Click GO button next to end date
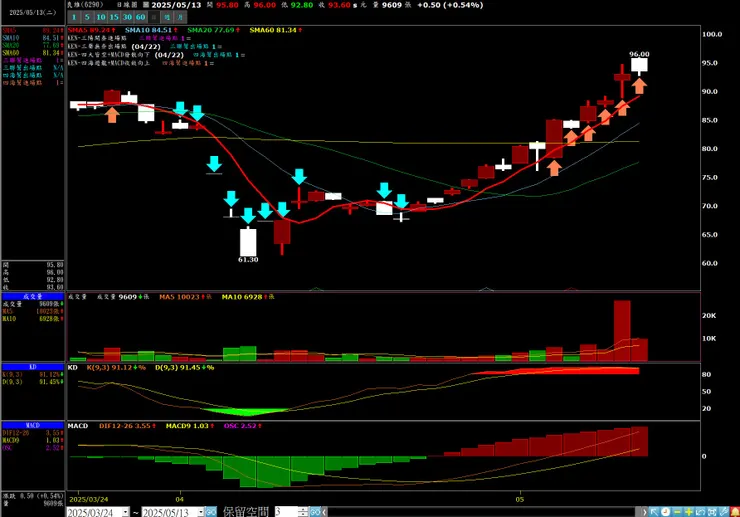The image size is (740, 517). point(211,512)
